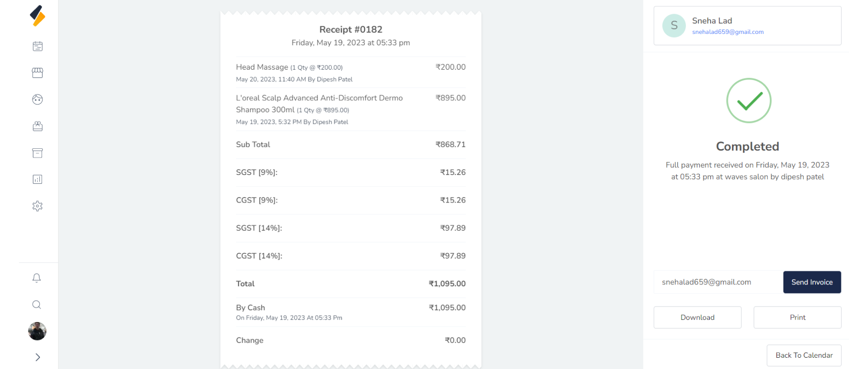
Task: Open the inventory box icon in the sidebar
Action: pyautogui.click(x=38, y=153)
